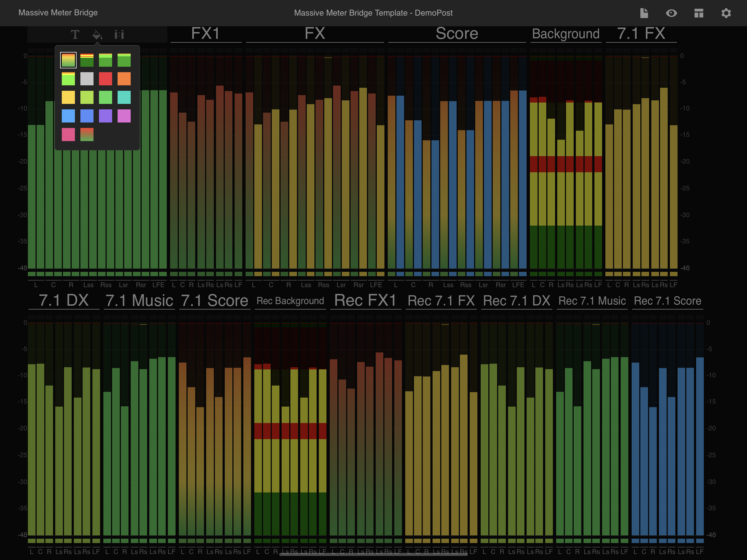The height and width of the screenshot is (560, 747).
Task: Select the 7.1 Music group title
Action: pos(139,300)
